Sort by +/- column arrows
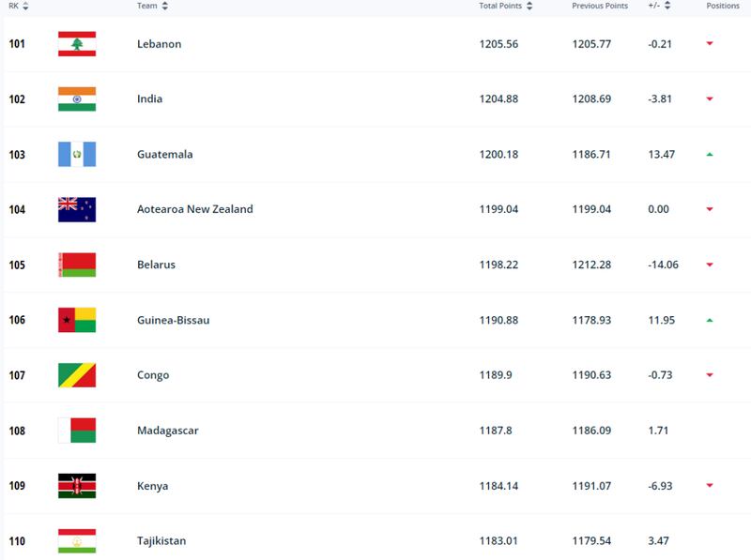The width and height of the screenshot is (751, 560). [667, 6]
